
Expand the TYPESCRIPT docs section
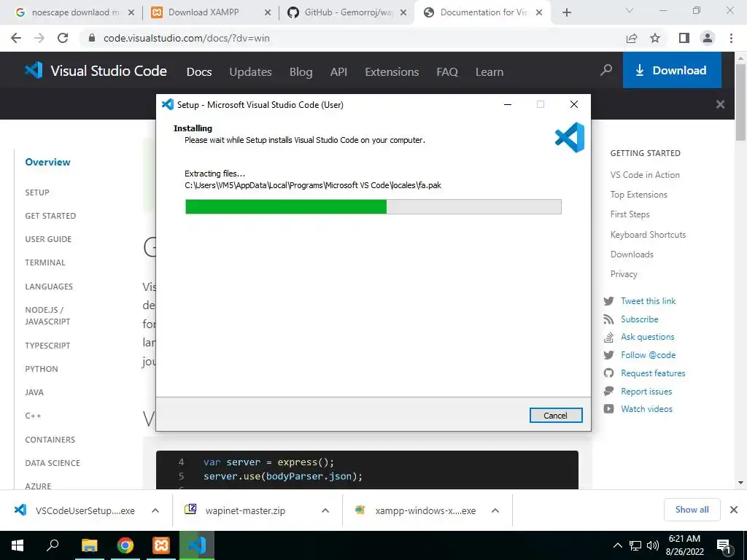(x=47, y=345)
